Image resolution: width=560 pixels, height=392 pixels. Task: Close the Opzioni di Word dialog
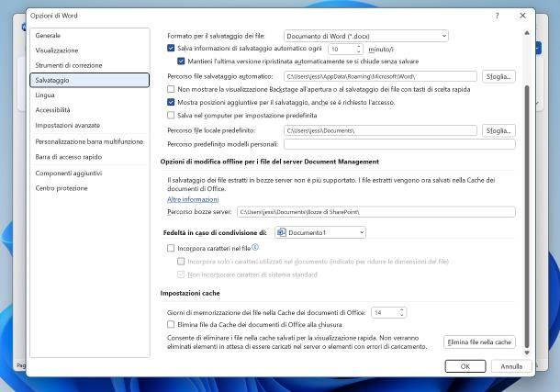(522, 16)
